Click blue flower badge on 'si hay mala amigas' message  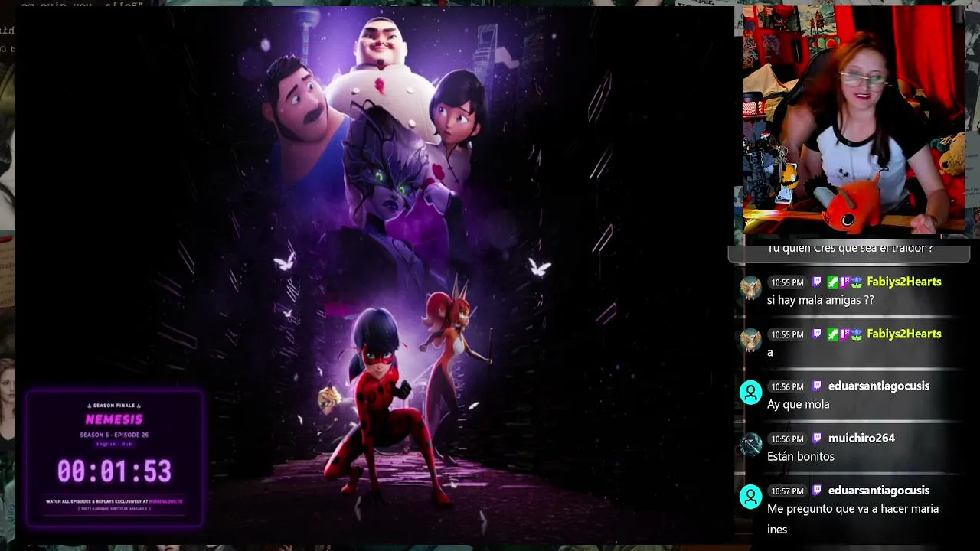coord(856,282)
